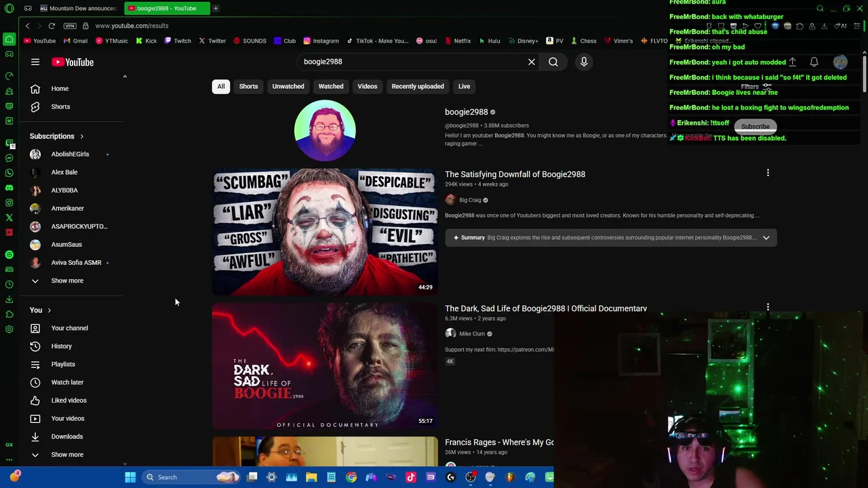868x488 pixels.
Task: Open more options for Satisfying Downfall video
Action: [768, 174]
